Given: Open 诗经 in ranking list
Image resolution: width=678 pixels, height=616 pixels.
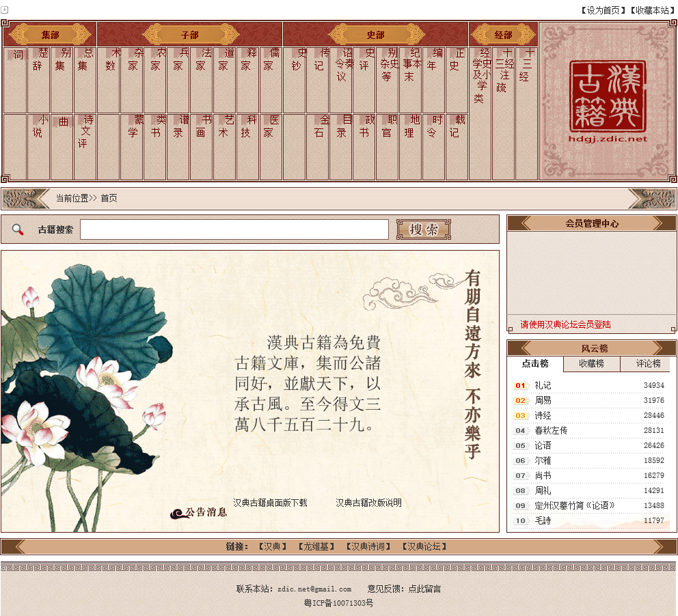Looking at the screenshot, I should pyautogui.click(x=543, y=416).
